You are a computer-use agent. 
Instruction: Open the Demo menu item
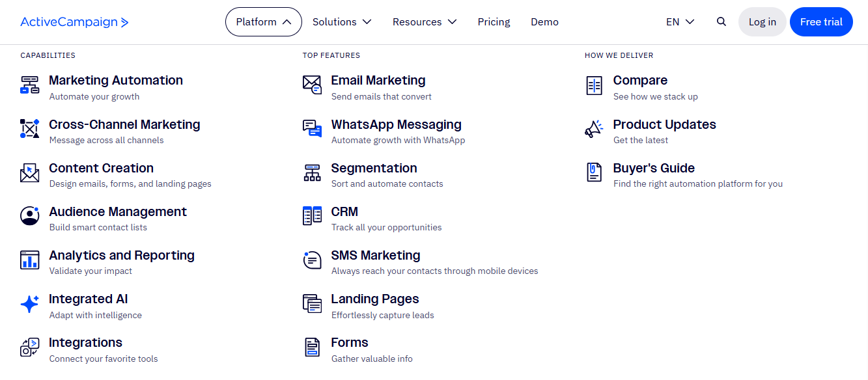(x=544, y=21)
